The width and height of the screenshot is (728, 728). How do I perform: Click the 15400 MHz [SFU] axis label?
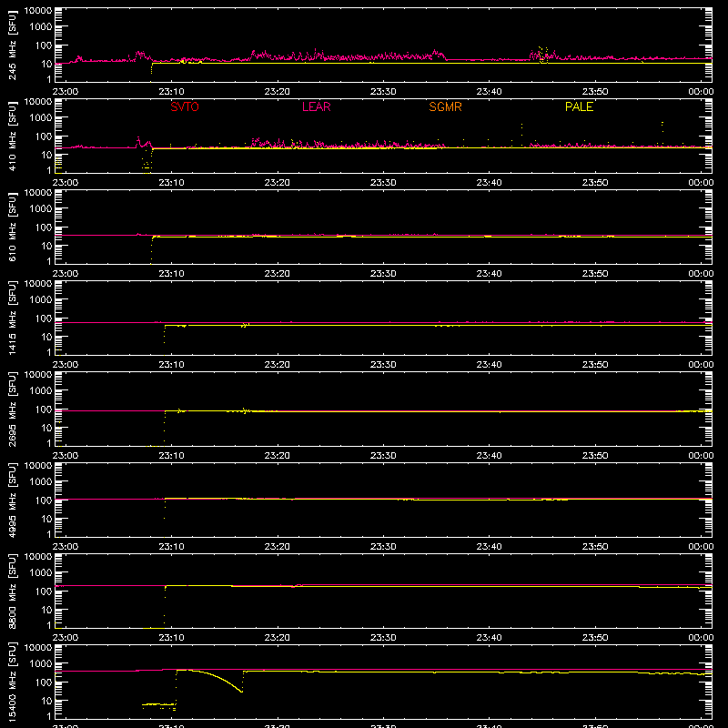pyautogui.click(x=12, y=682)
